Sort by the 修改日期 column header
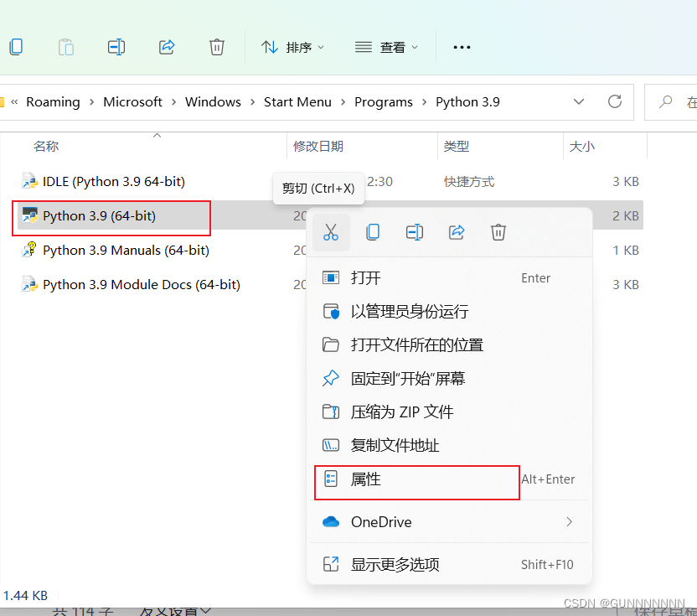This screenshot has height=616, width=697. 318,147
